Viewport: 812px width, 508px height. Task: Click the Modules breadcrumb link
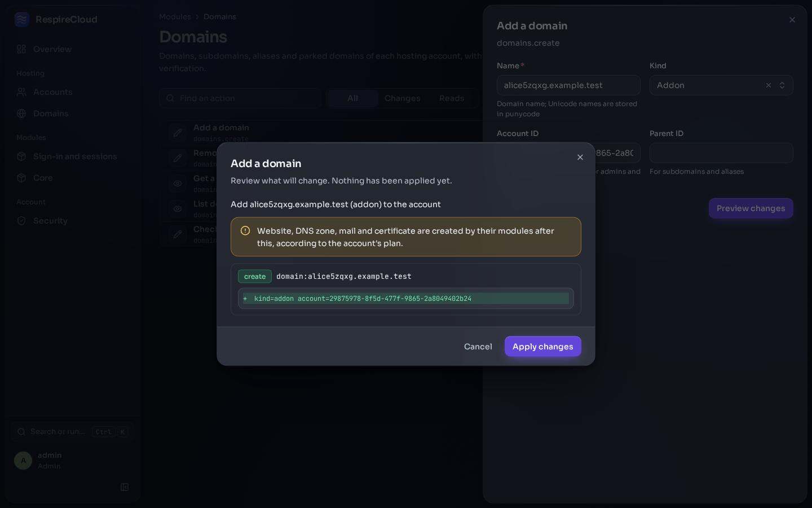tap(175, 17)
